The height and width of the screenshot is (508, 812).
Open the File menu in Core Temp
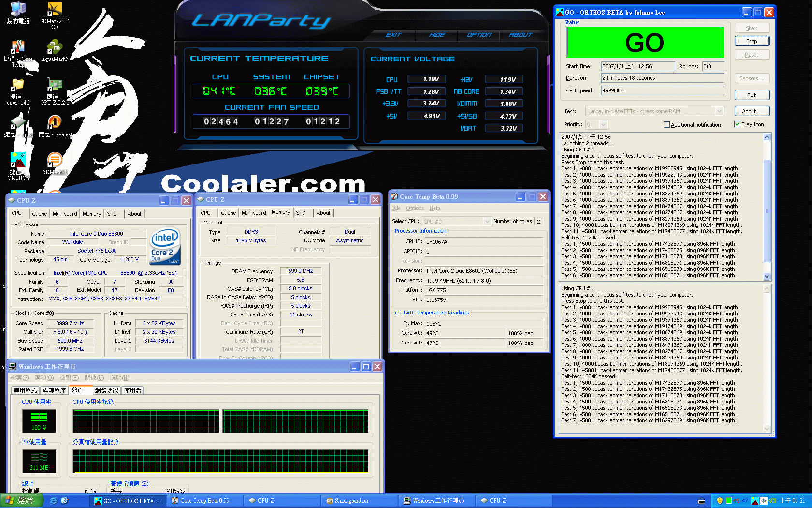(396, 208)
